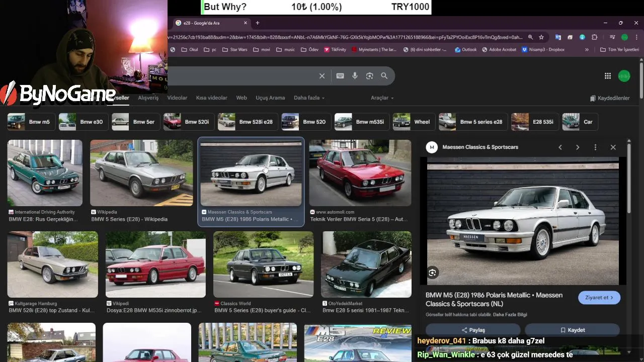The height and width of the screenshot is (362, 644).
Task: Switch to the Videolar tab
Action: click(x=177, y=98)
